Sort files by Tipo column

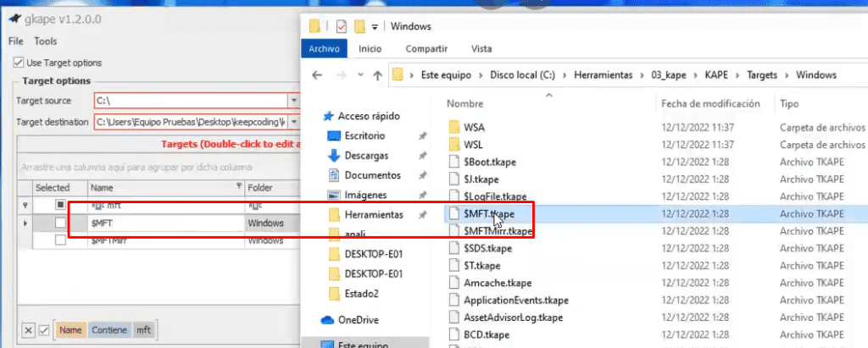(x=789, y=103)
